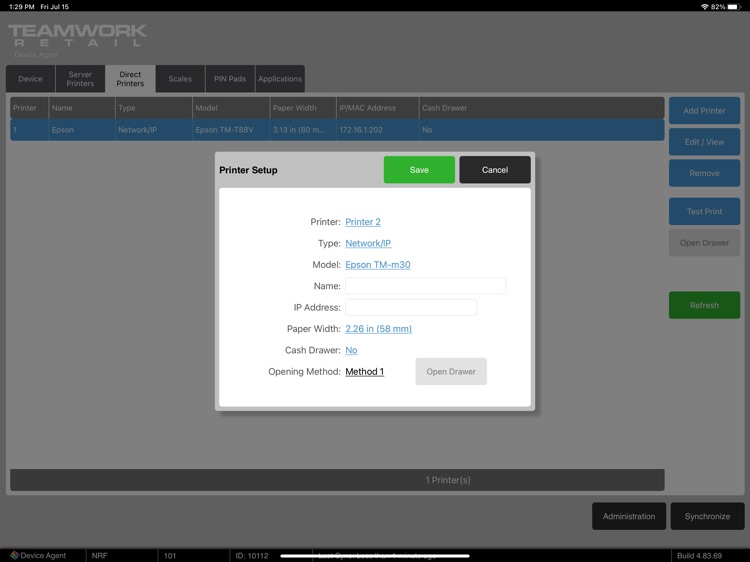Screen dimensions: 750x562
Task: Click the Wi-Fi icon in the status bar
Action: tap(705, 7)
